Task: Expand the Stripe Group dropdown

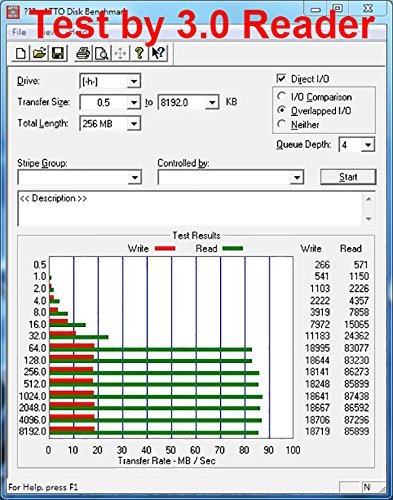Action: [134, 177]
